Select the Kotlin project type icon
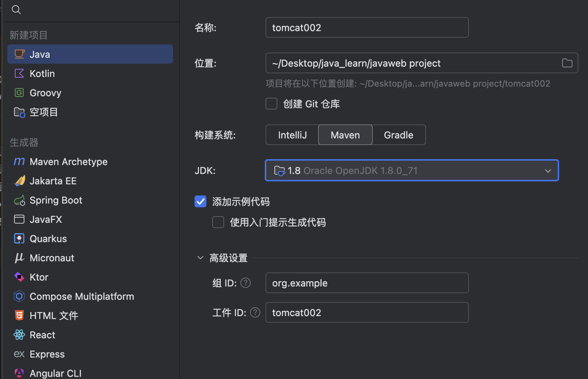 pos(19,74)
